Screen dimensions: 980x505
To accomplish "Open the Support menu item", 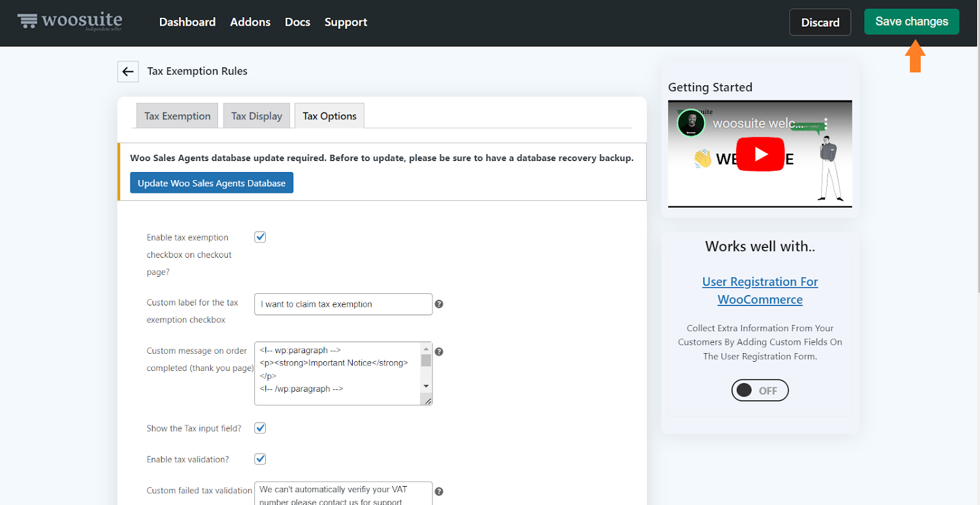I will (346, 22).
